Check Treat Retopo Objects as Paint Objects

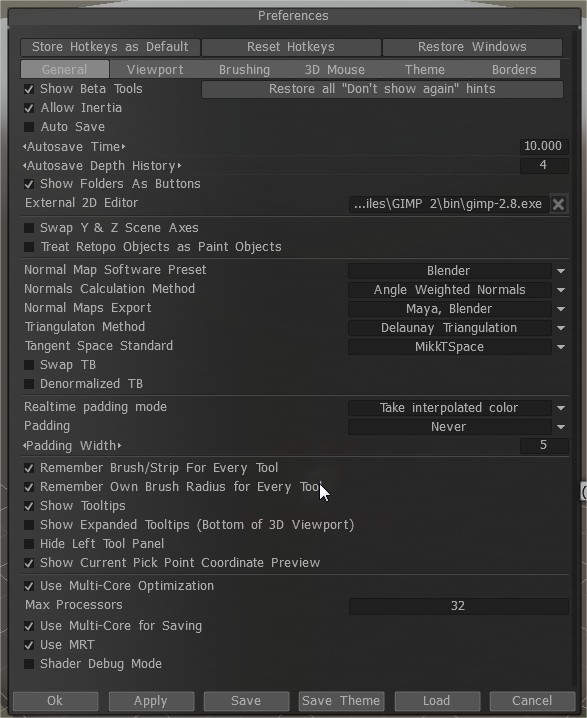pos(29,247)
